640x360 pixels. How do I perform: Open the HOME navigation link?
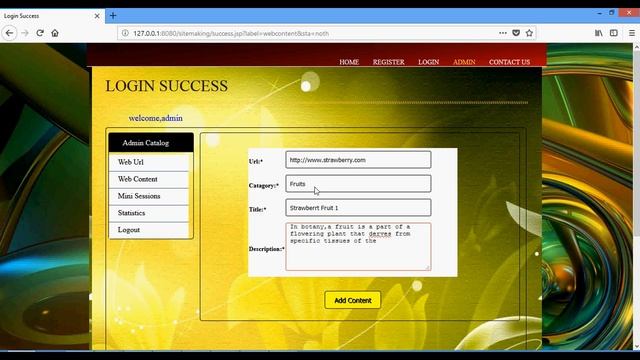coord(349,62)
